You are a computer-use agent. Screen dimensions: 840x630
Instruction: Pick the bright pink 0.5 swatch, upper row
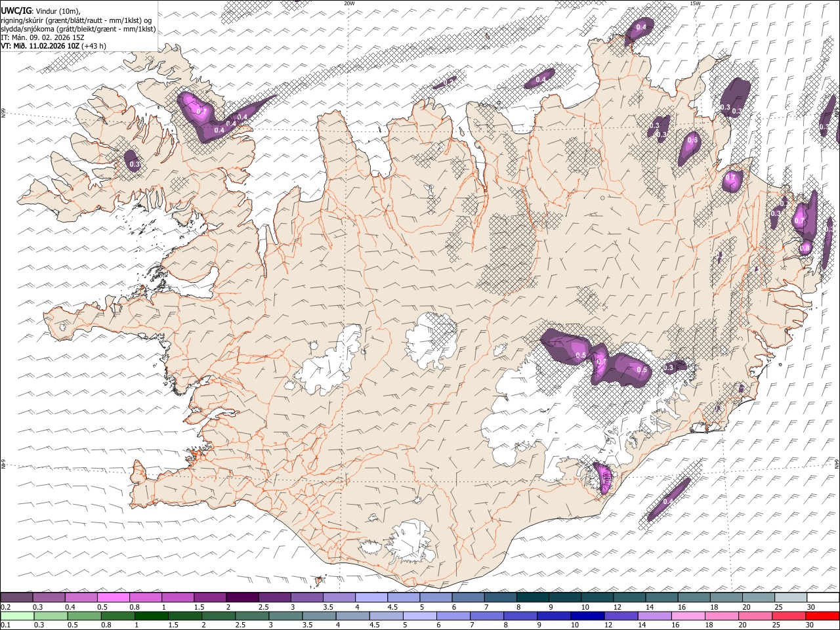tap(113, 597)
